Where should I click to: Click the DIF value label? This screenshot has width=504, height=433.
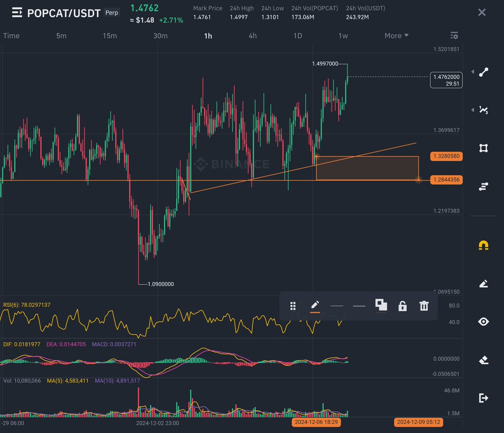22,344
